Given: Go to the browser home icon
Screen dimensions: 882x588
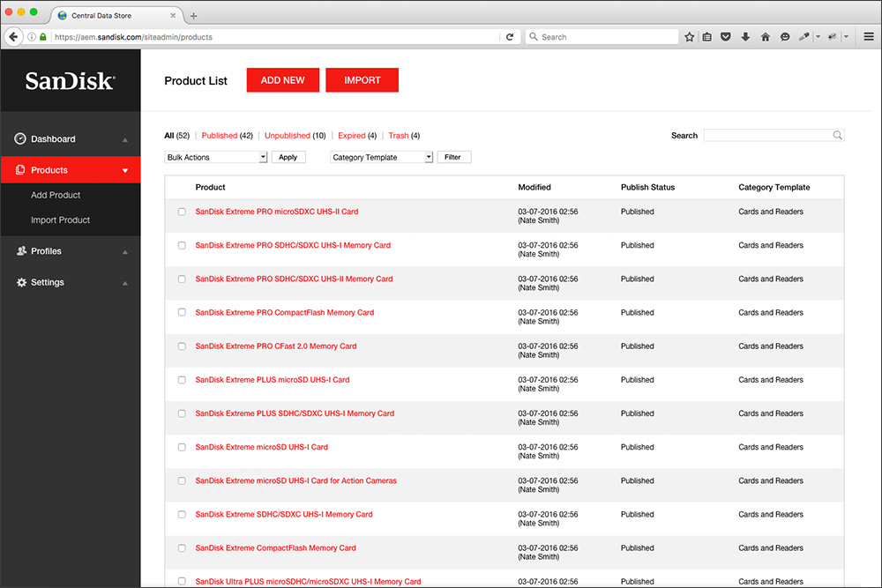Looking at the screenshot, I should pyautogui.click(x=765, y=37).
